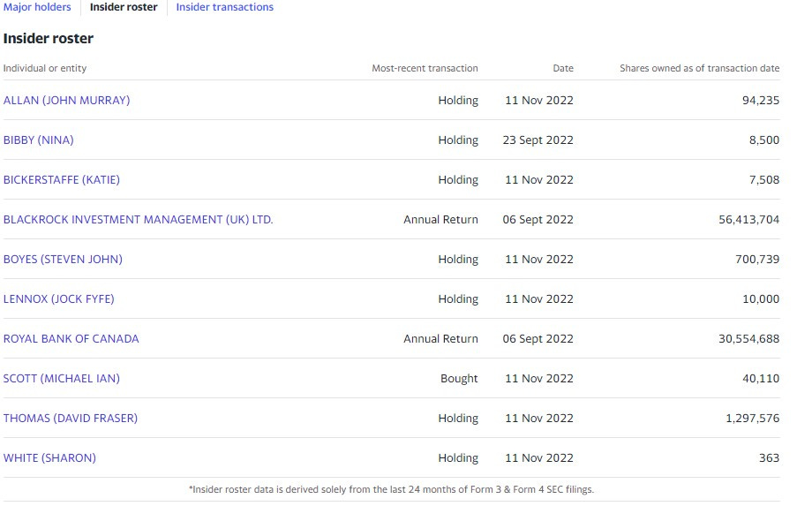This screenshot has height=506, width=812.
Task: Click the Bought transaction in Scott's row
Action: 459,379
